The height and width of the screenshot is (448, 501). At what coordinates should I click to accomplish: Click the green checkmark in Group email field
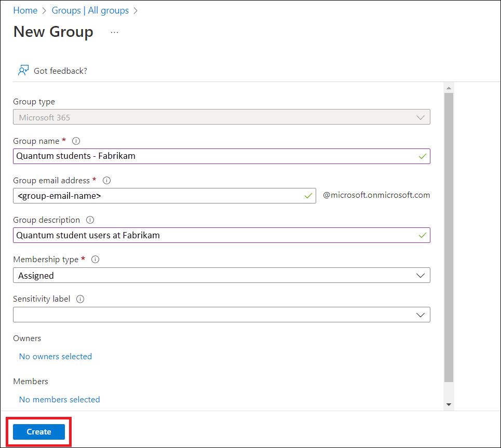308,196
